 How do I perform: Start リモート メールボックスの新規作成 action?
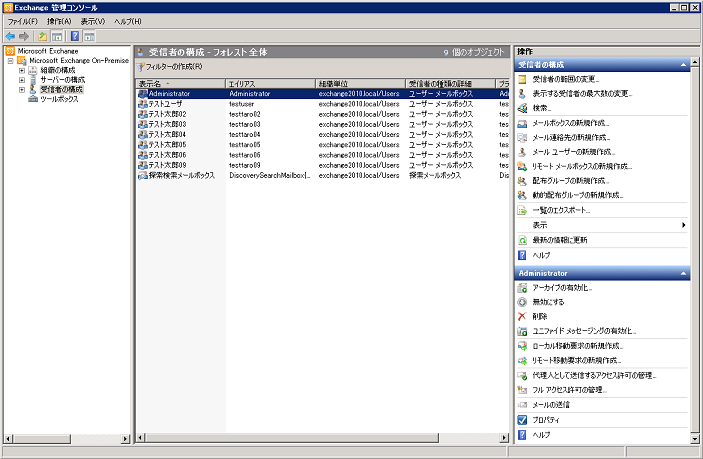click(x=582, y=166)
